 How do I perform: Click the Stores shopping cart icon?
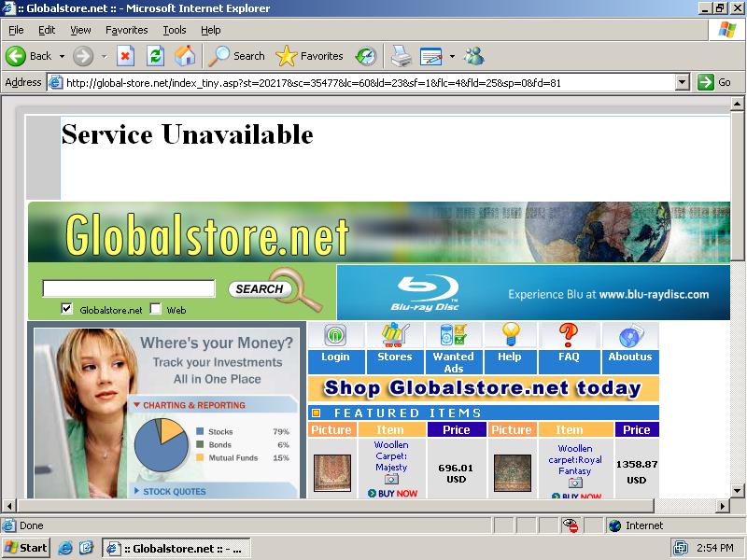tap(395, 335)
